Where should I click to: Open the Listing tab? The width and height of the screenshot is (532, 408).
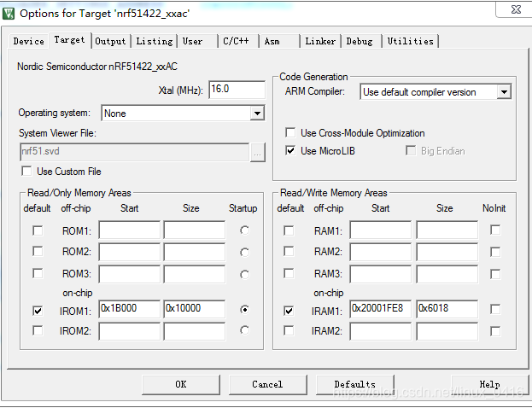(155, 41)
